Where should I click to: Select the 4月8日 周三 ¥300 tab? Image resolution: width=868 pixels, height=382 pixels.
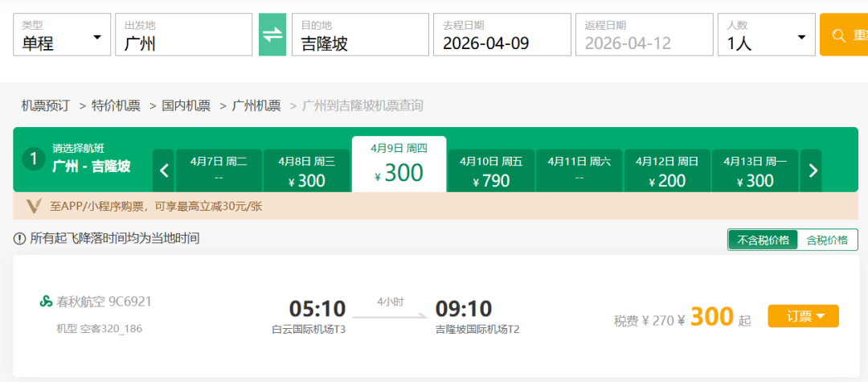(x=307, y=170)
